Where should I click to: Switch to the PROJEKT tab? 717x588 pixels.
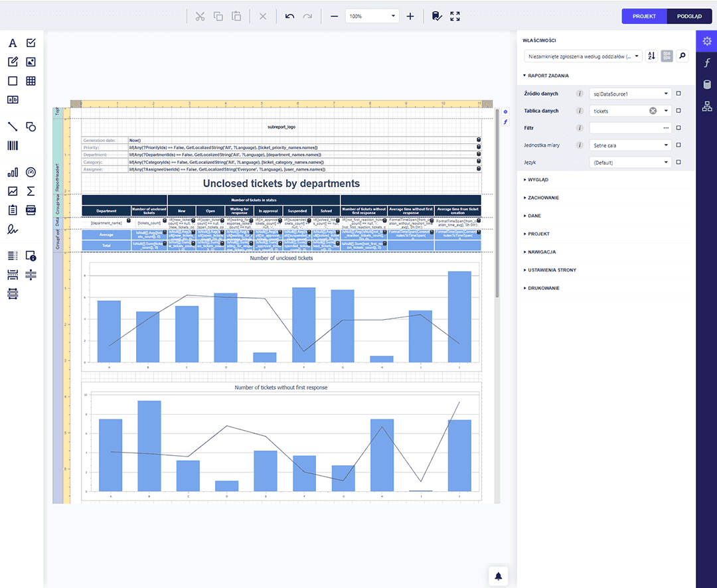tap(644, 16)
